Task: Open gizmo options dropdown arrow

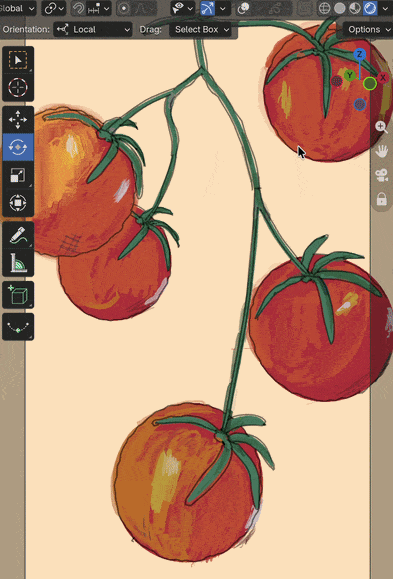Action: [222, 8]
